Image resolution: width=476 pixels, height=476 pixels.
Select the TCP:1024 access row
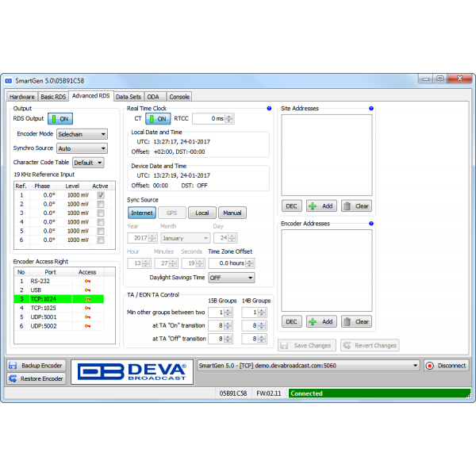[x=59, y=299]
